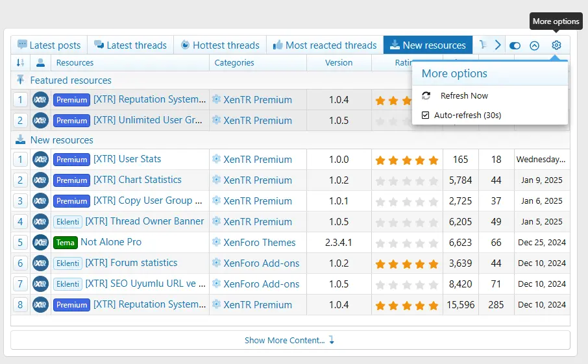Open [XTR] Thread Owner Banner resource
This screenshot has height=364, width=588.
click(145, 221)
